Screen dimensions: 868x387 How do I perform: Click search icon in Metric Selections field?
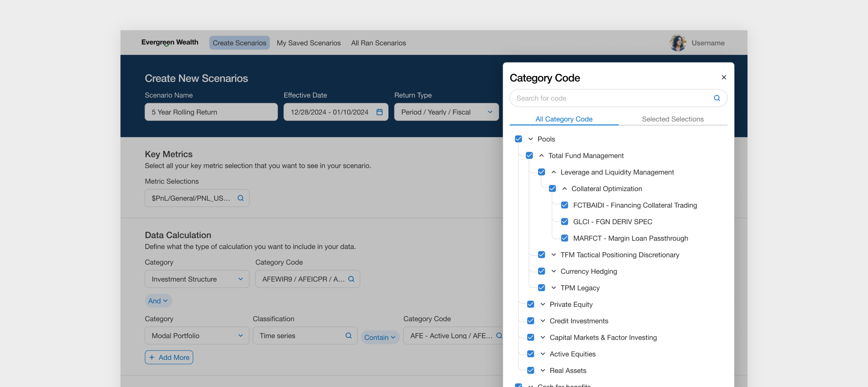(240, 198)
